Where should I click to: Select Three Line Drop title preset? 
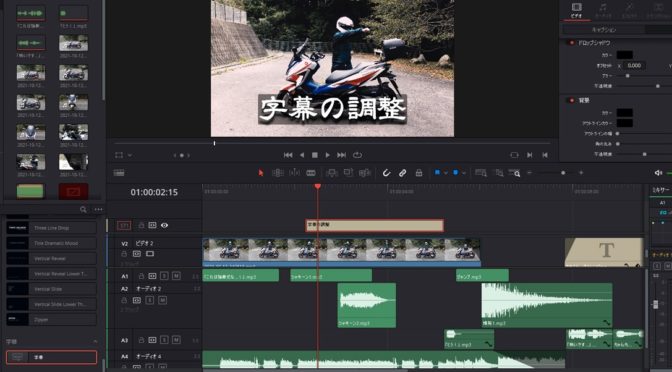coord(51,228)
